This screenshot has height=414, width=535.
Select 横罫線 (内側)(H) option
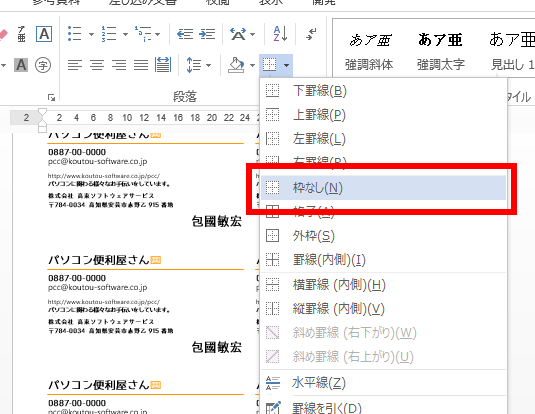383,284
